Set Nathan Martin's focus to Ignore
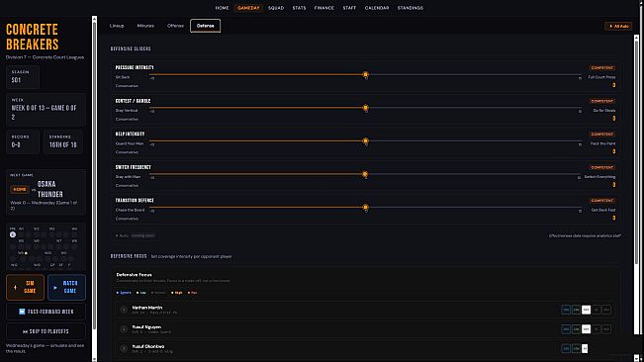644x362 pixels. click(566, 310)
